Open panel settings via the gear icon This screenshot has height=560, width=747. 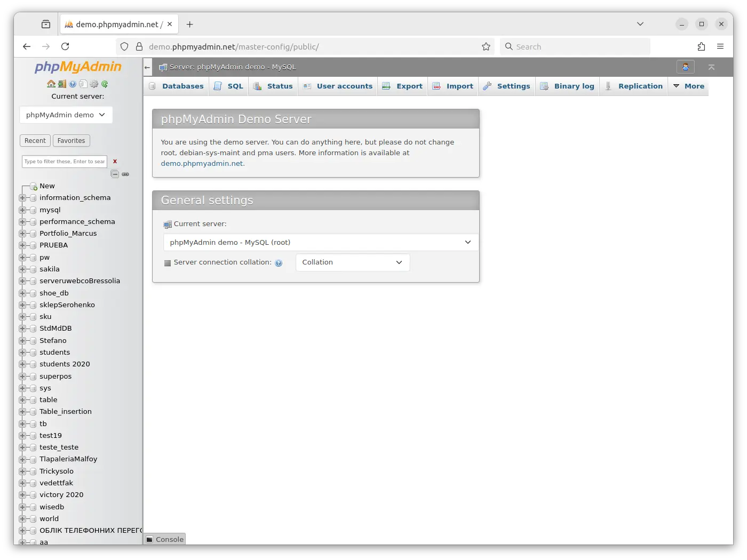94,84
